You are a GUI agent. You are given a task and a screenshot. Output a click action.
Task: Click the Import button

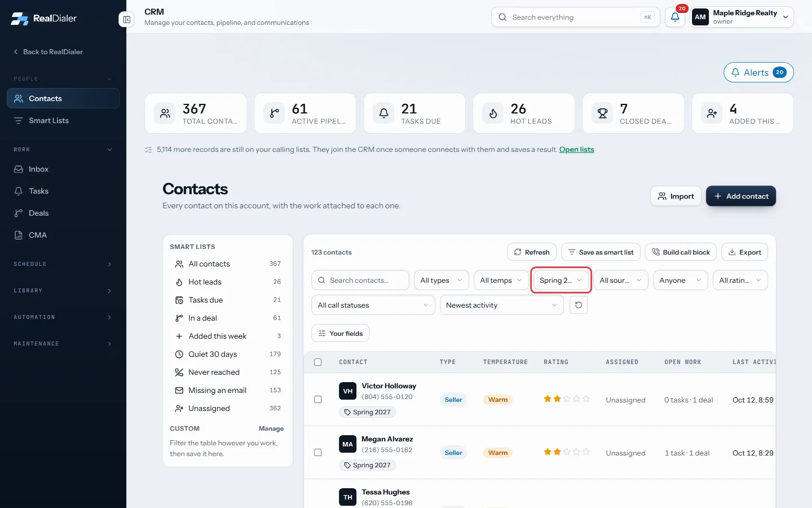[676, 196]
